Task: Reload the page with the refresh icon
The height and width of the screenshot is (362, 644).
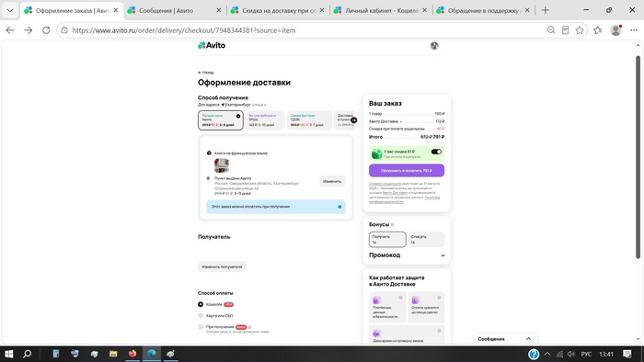Action: click(x=46, y=30)
